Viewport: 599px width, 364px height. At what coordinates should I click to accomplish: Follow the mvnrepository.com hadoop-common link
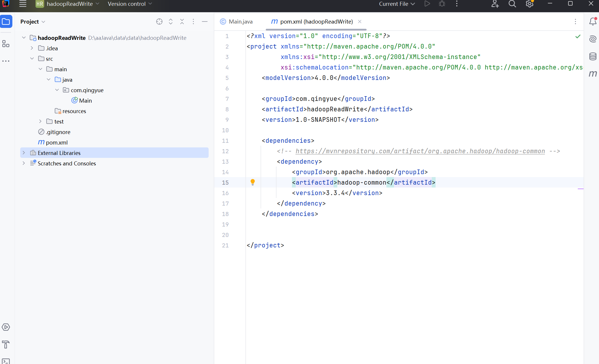tap(420, 151)
